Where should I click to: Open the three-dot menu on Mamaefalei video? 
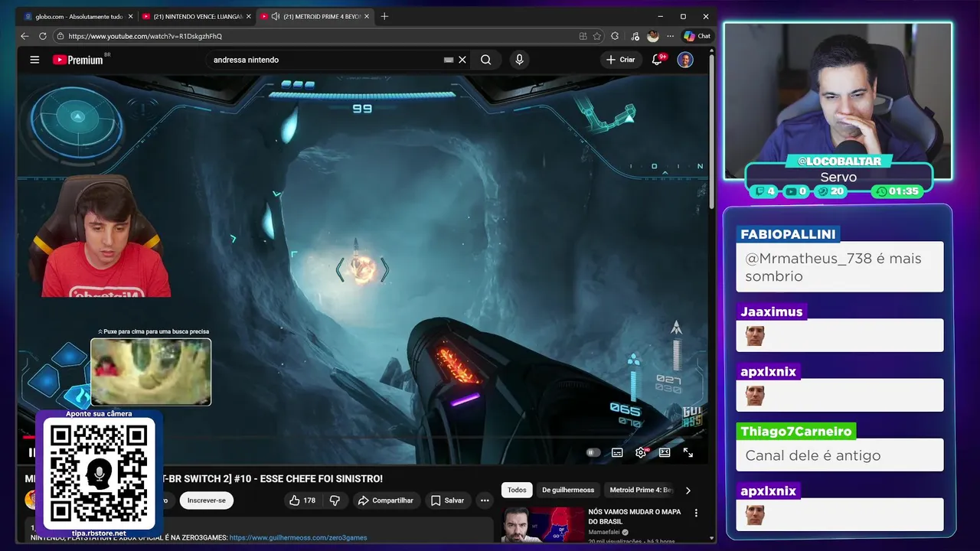pyautogui.click(x=696, y=513)
